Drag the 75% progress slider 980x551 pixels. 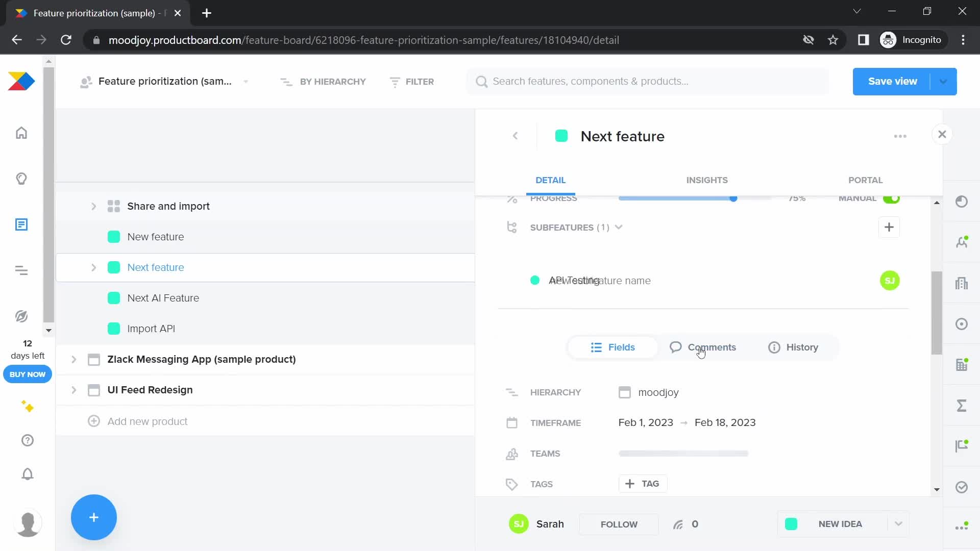click(x=733, y=198)
